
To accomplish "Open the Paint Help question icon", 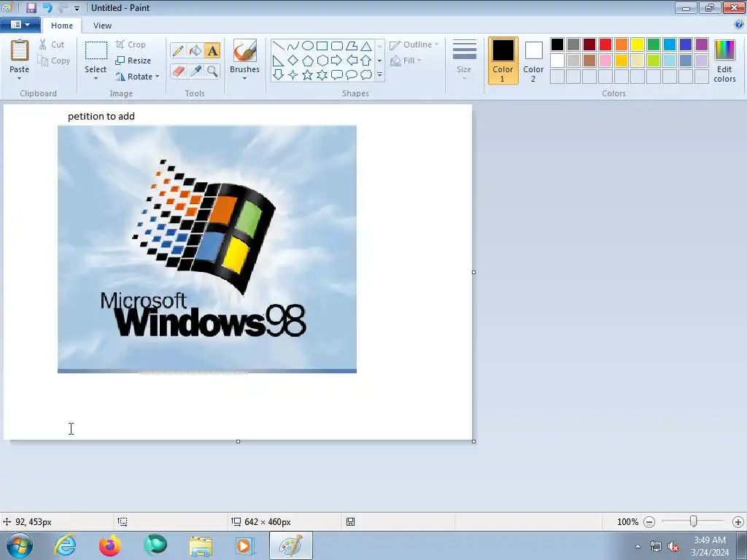I will click(739, 24).
